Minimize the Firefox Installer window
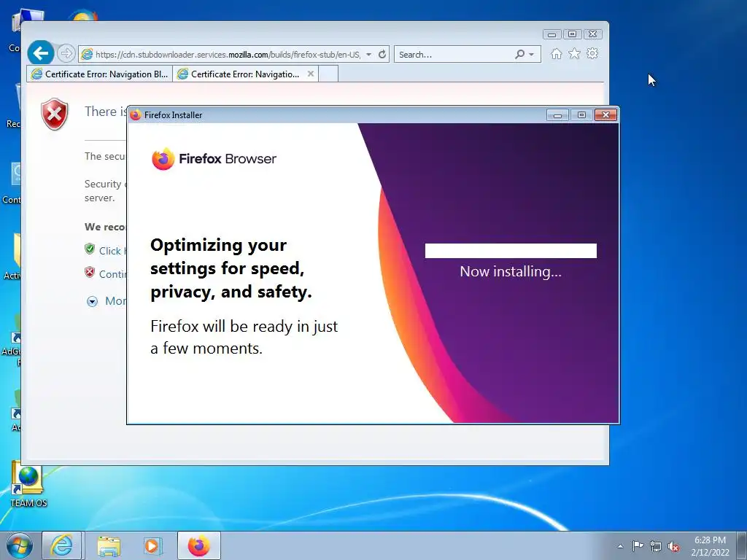The width and height of the screenshot is (747, 560). click(x=557, y=115)
